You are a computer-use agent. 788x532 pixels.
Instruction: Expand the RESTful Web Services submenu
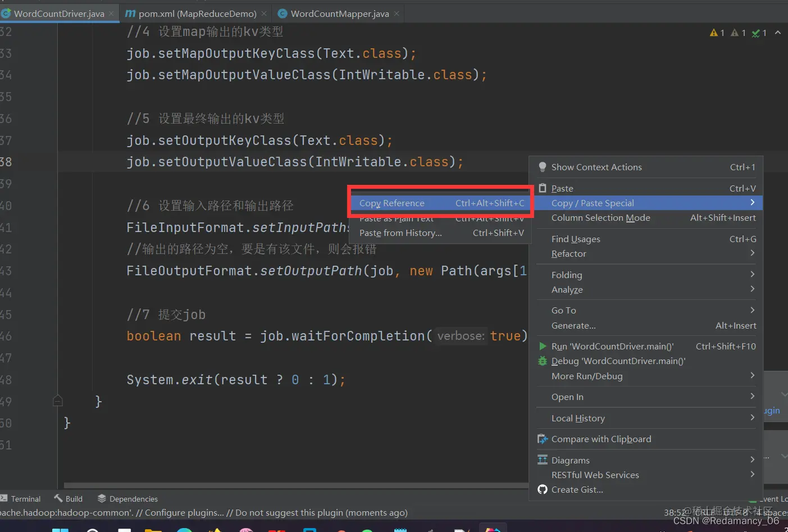[753, 474]
